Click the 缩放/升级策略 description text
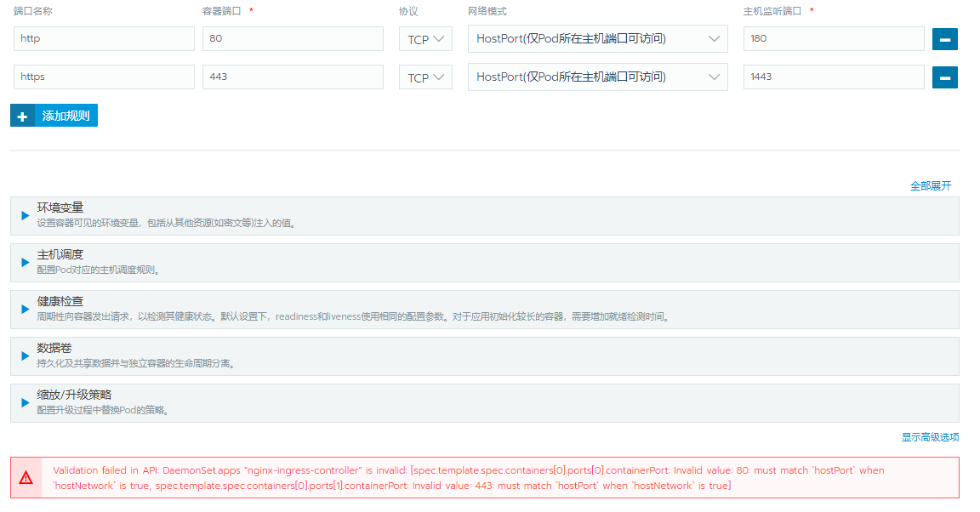The width and height of the screenshot is (980, 512). tap(104, 411)
